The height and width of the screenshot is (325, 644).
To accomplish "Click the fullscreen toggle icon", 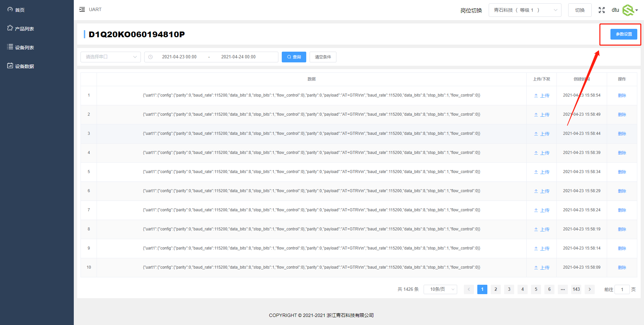I will pyautogui.click(x=601, y=10).
